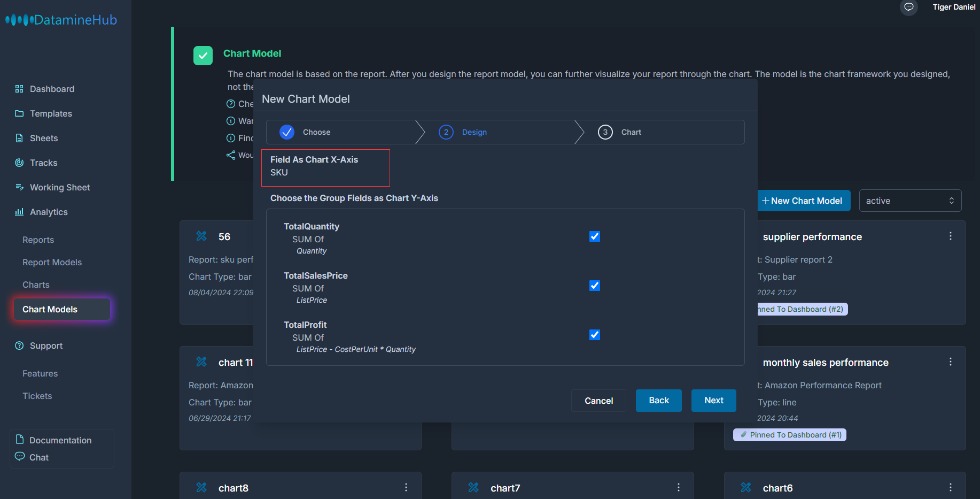The height and width of the screenshot is (499, 980).
Task: Open Reports under Analytics
Action: pyautogui.click(x=38, y=240)
